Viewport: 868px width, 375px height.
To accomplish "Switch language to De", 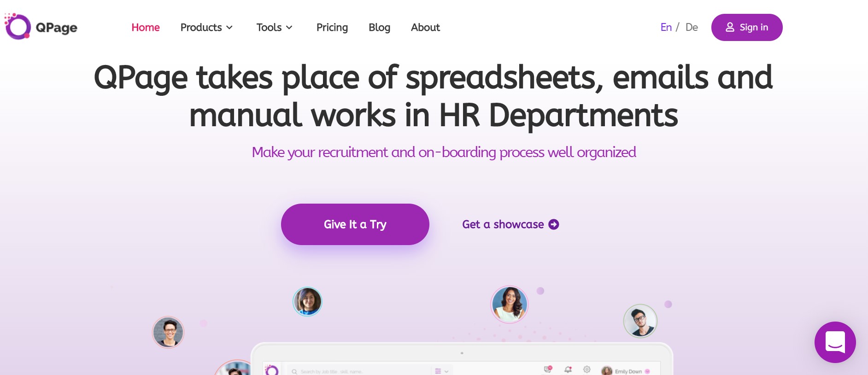I will [x=692, y=27].
